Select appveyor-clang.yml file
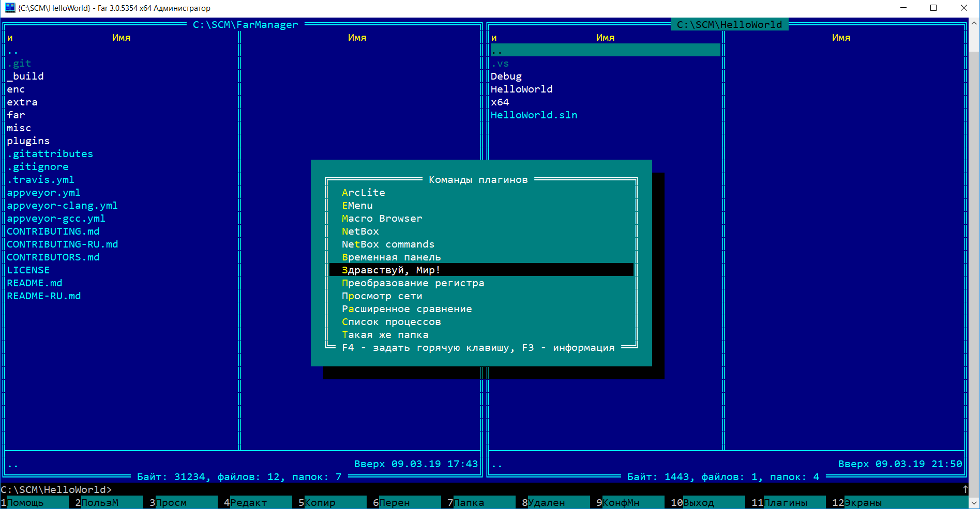Viewport: 980px width, 509px height. pos(63,205)
